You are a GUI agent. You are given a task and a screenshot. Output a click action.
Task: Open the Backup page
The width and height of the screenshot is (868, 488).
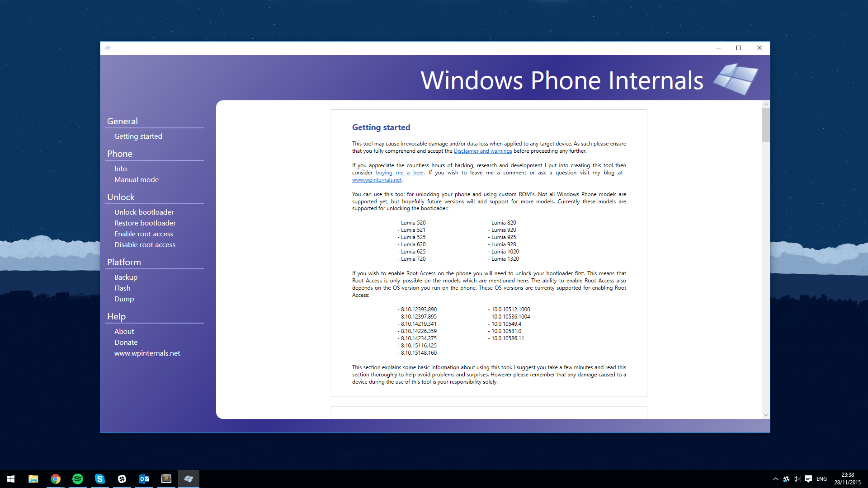(126, 277)
